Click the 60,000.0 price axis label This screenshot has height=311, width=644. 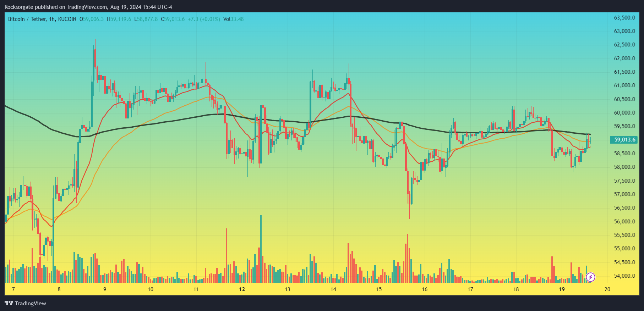(x=624, y=113)
